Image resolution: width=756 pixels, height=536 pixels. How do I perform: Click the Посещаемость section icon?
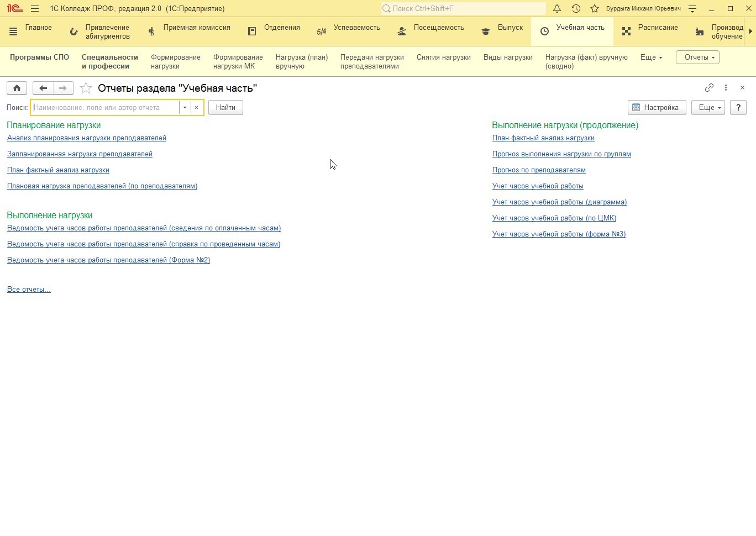click(x=402, y=32)
